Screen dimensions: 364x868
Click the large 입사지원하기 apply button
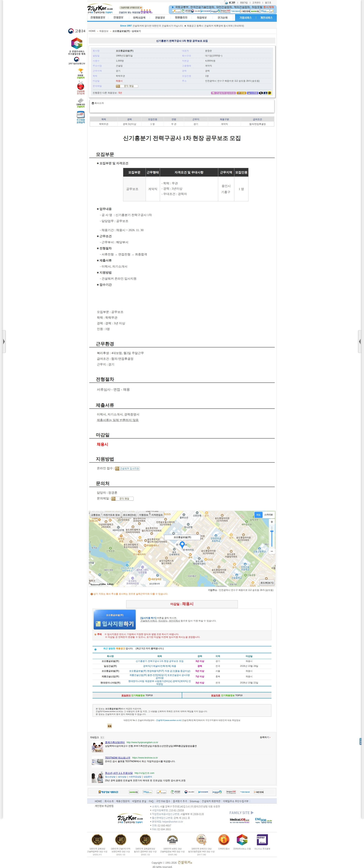pos(114,620)
